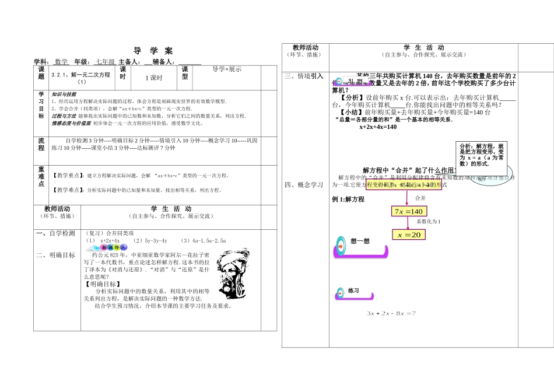
Task: Click the expression (1) x+2x+4x
Action: click(103, 241)
